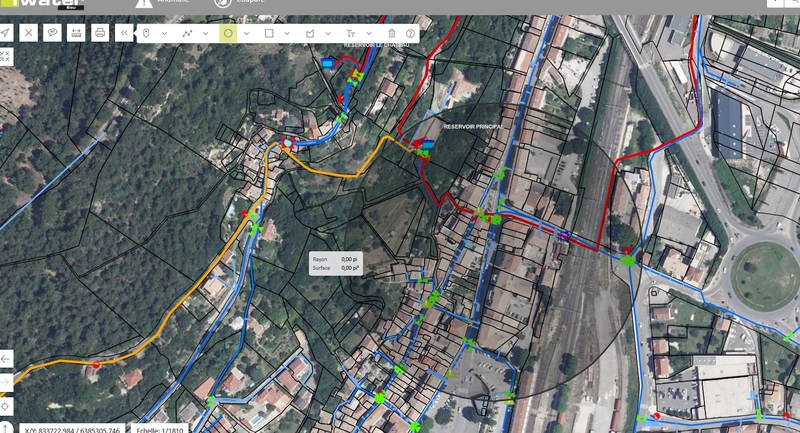The height and width of the screenshot is (433, 800).
Task: Select the rectangle drawing tool
Action: [x=269, y=33]
